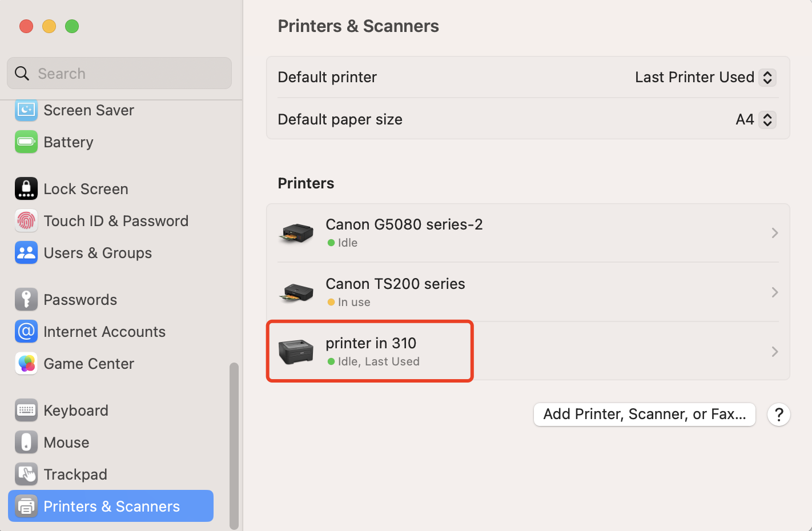Click the Lock Screen padlock icon
This screenshot has width=812, height=531.
coord(26,188)
